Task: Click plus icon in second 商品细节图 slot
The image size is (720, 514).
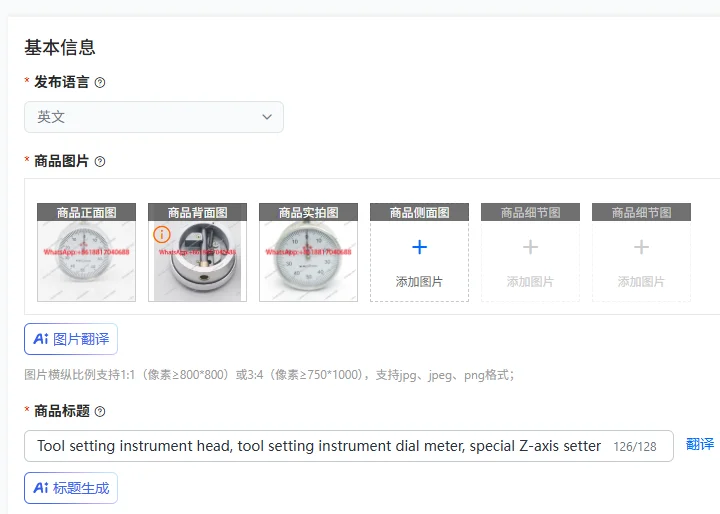Action: [641, 247]
